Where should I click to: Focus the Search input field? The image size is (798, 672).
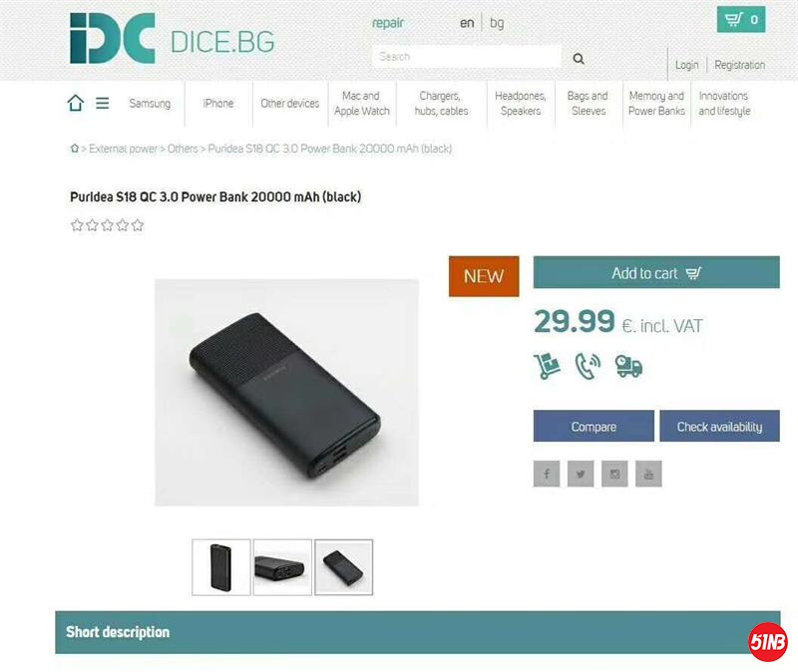coord(467,57)
